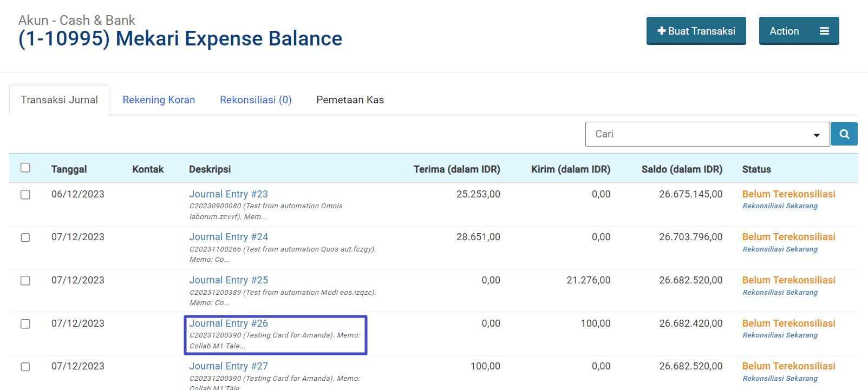This screenshot has width=868, height=390.
Task: Click the Deskripsi column header
Action: coord(210,169)
